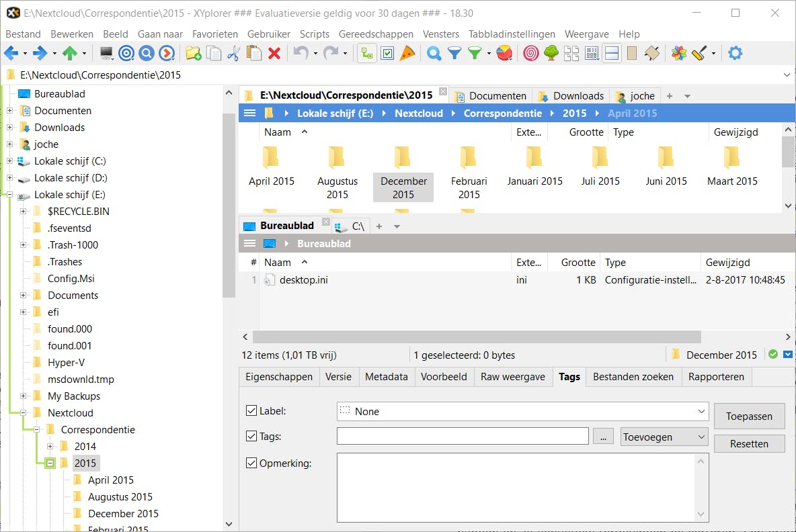This screenshot has width=796, height=532.
Task: Open Configuration with the gear icon
Action: point(735,54)
